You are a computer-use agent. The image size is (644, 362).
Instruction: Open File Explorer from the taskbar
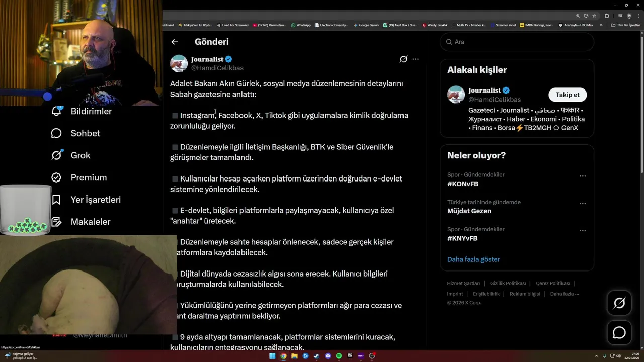pyautogui.click(x=294, y=356)
